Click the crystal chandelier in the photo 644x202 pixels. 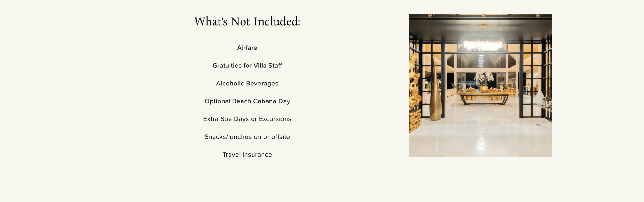(x=482, y=43)
